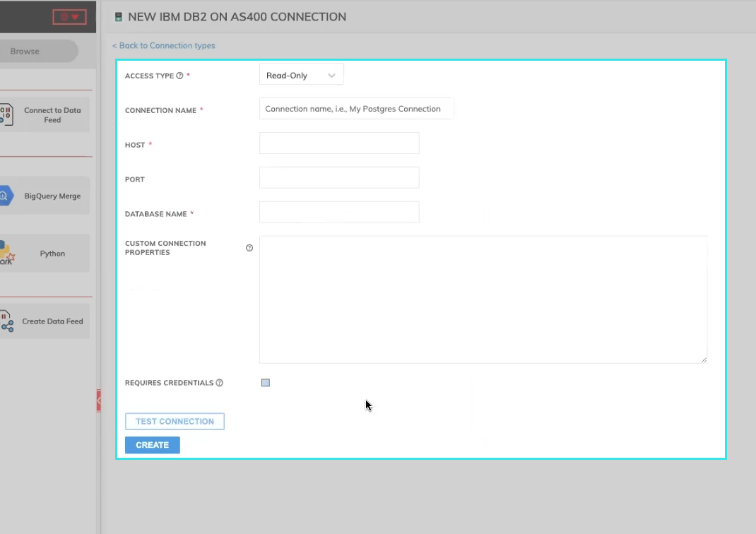Click the Connection Name input field
The image size is (756, 534).
356,109
